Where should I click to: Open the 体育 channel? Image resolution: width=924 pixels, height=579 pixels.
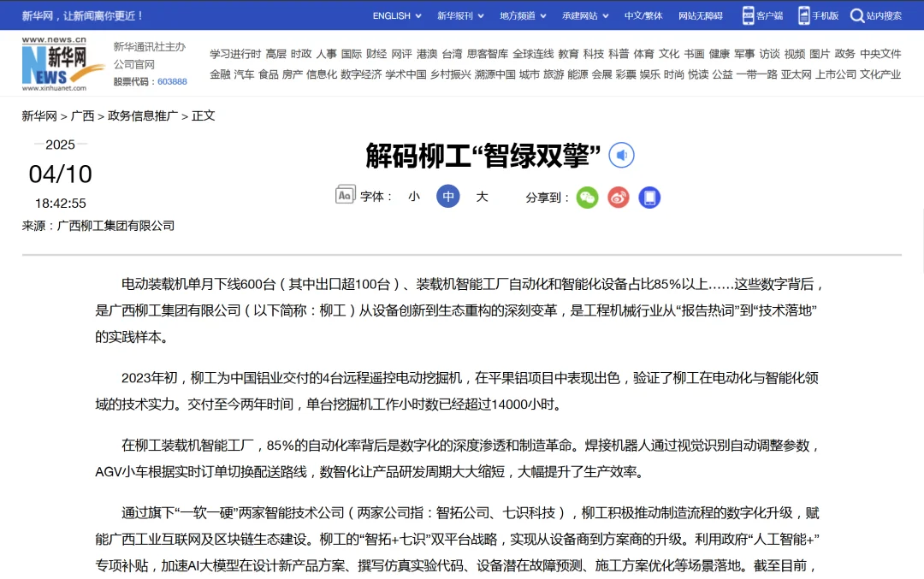643,54
